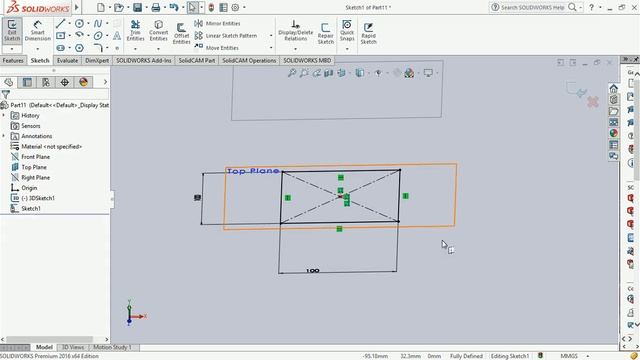Open Display/Delete Relations tool
The height and width of the screenshot is (360, 640).
pos(296,30)
